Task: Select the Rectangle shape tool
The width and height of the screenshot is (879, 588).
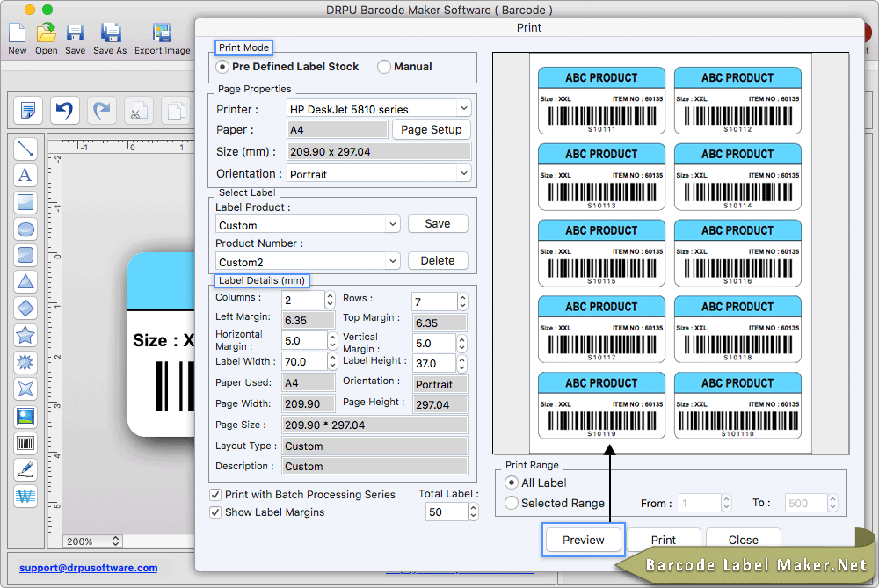Action: tap(25, 202)
